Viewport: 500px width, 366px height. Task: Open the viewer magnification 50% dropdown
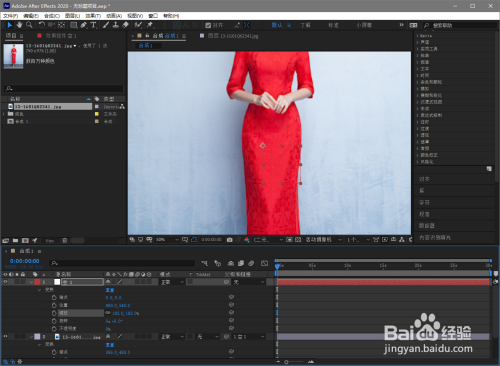click(x=167, y=240)
